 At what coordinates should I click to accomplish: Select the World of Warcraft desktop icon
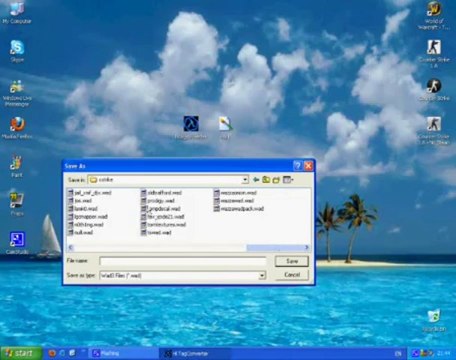434,16
